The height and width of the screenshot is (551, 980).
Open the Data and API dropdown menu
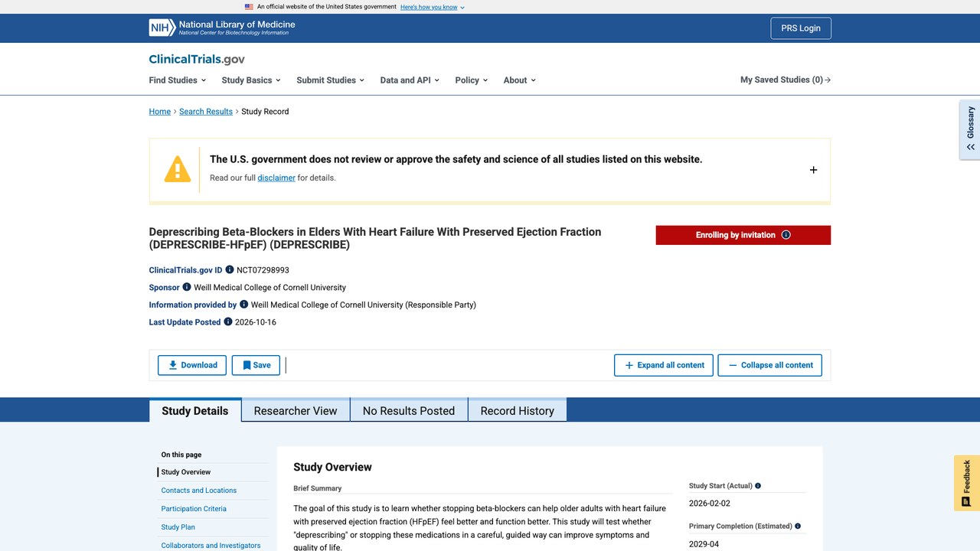pyautogui.click(x=410, y=80)
